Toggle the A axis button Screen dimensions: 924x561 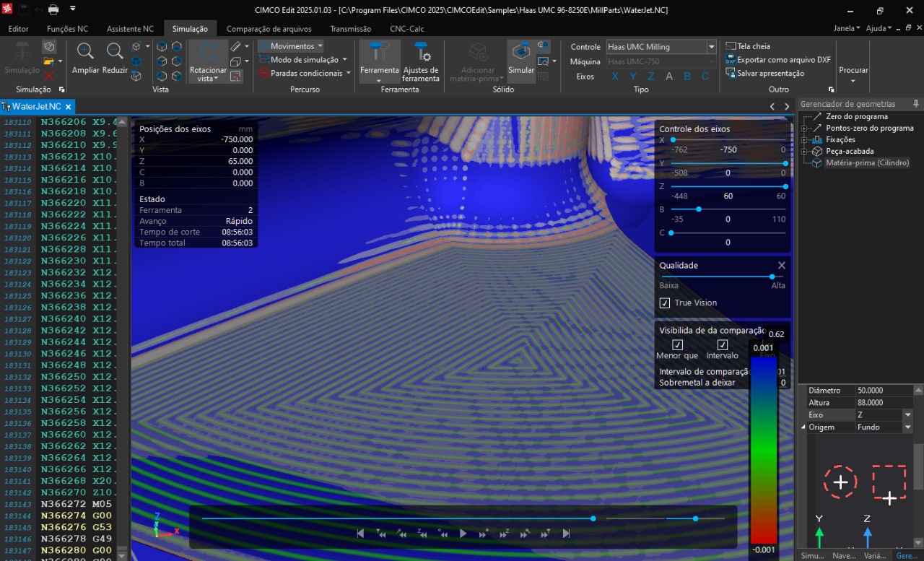click(669, 77)
